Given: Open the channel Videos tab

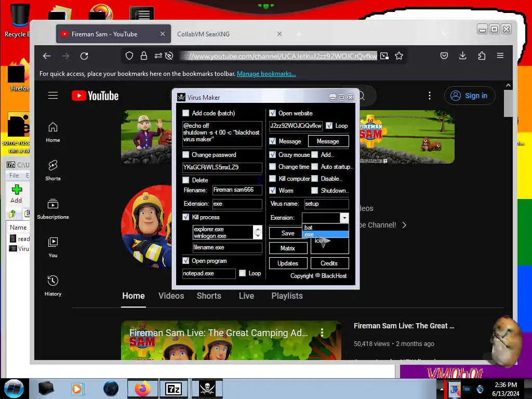Looking at the screenshot, I should (171, 296).
